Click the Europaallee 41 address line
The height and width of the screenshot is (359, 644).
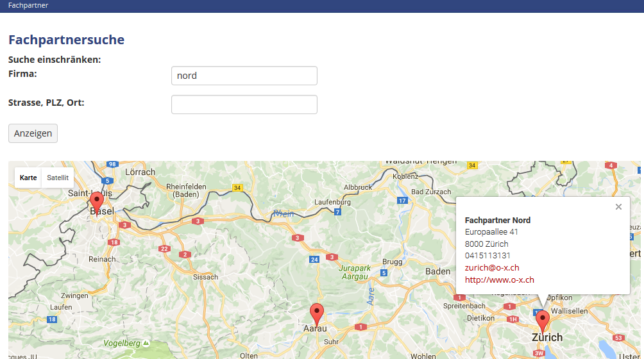491,232
